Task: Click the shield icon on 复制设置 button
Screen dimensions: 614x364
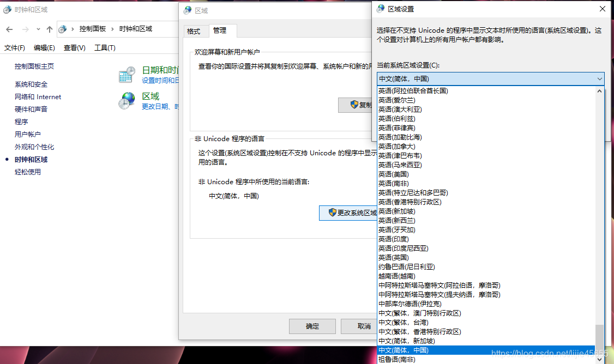Action: pos(354,105)
